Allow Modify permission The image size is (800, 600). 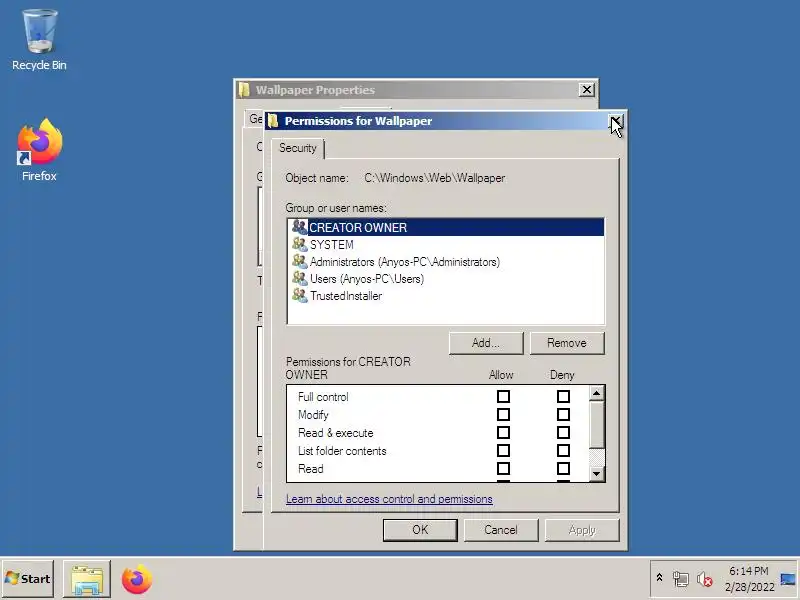(x=503, y=414)
